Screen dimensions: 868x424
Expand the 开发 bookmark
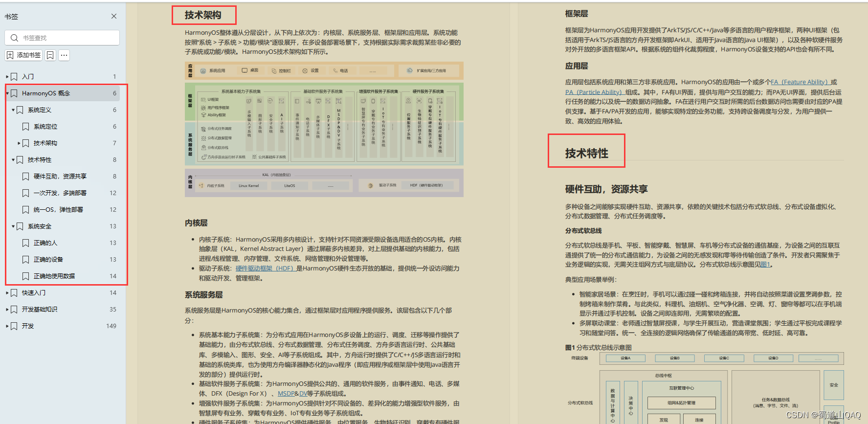(7, 326)
